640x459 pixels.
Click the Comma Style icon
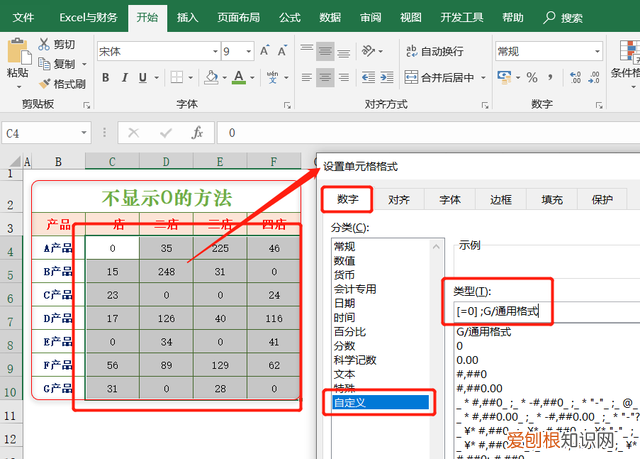pyautogui.click(x=551, y=77)
